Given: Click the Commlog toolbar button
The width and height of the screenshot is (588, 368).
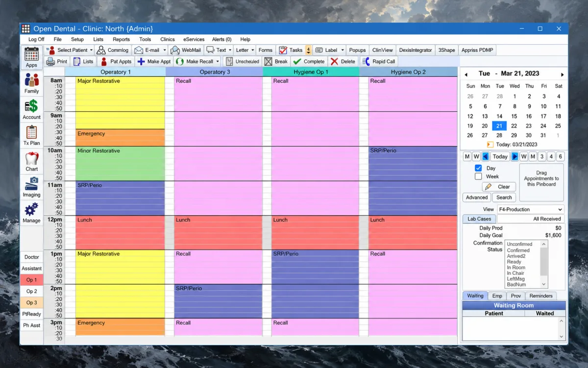Looking at the screenshot, I should click(113, 50).
